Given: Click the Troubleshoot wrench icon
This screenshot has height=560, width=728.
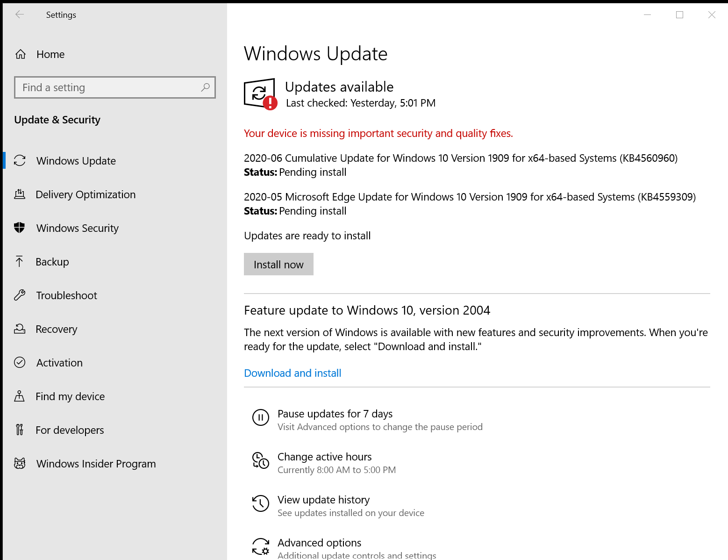Looking at the screenshot, I should point(20,295).
